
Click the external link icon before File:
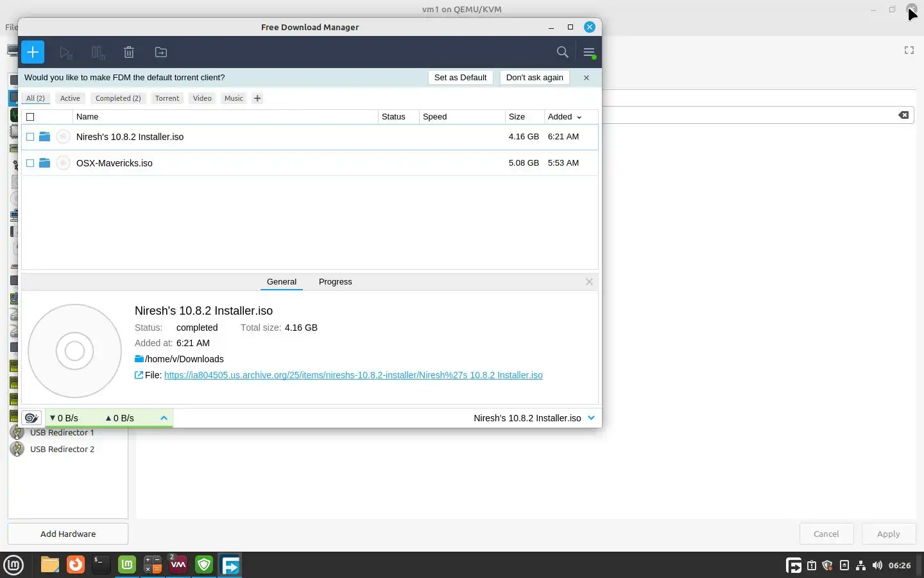(139, 375)
